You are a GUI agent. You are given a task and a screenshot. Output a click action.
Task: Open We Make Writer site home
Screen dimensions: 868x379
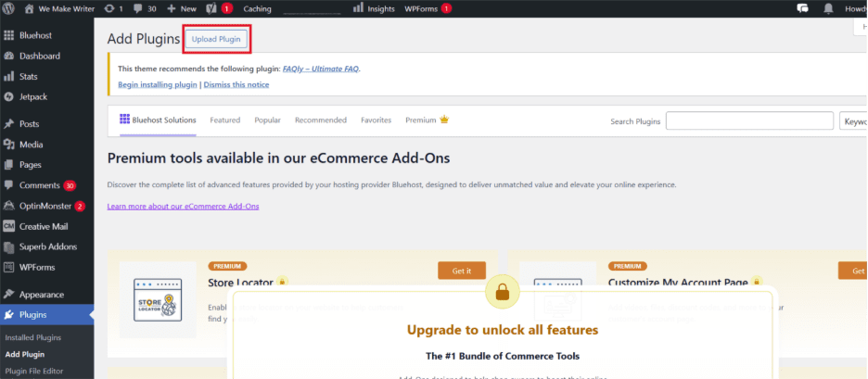coord(59,9)
